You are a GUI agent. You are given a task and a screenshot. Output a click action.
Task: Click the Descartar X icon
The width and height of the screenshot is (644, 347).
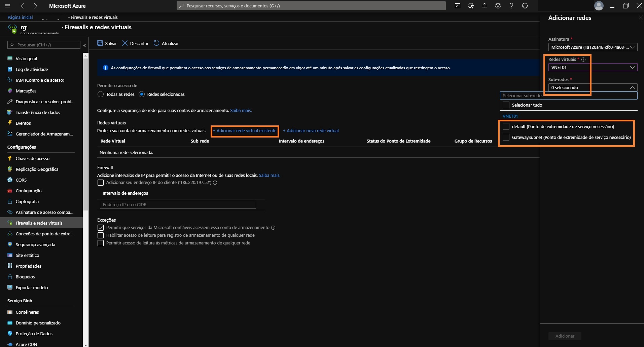click(x=125, y=43)
